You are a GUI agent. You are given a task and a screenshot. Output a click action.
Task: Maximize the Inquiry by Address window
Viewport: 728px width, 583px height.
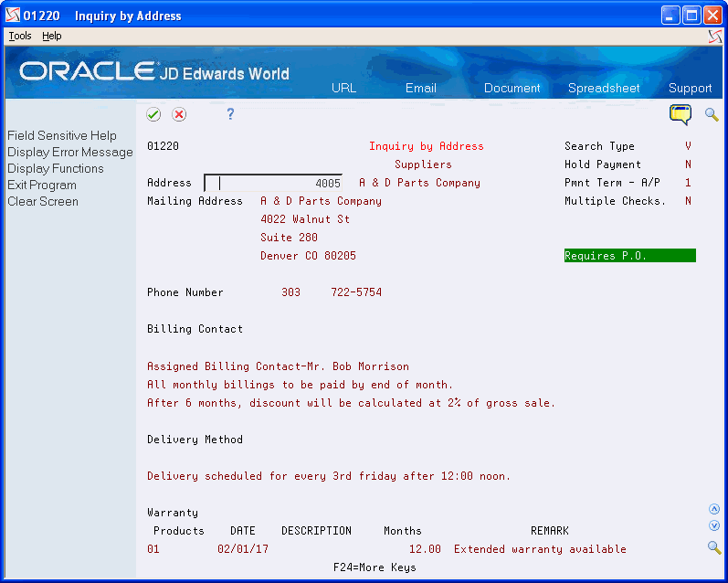691,16
